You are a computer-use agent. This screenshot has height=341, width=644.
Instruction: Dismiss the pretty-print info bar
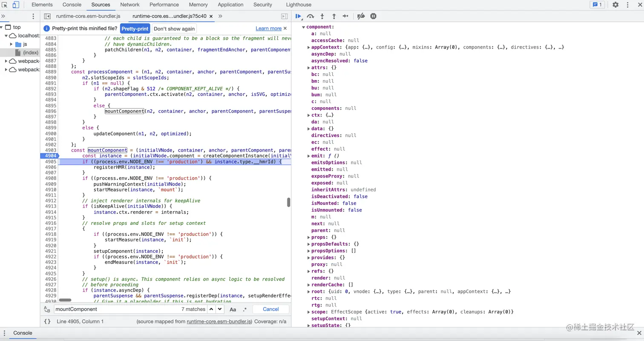285,29
